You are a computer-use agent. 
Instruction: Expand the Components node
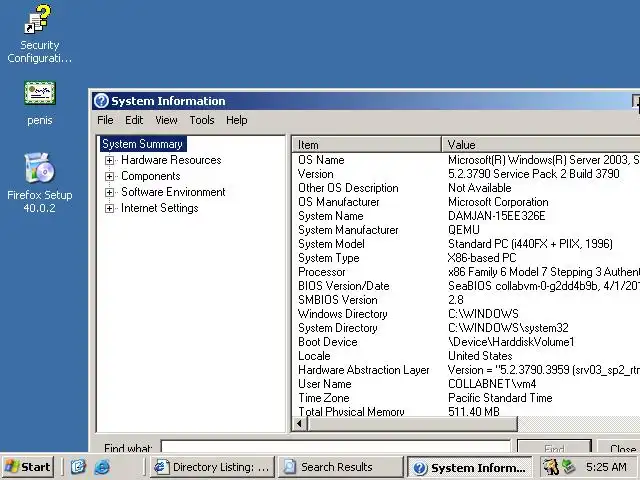pyautogui.click(x=109, y=176)
